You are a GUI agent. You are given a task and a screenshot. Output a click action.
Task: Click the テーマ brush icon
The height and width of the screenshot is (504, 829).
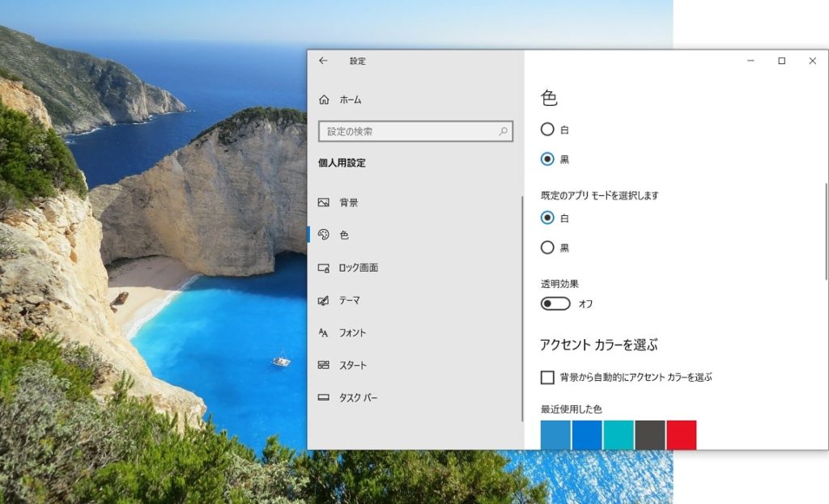pos(324,301)
